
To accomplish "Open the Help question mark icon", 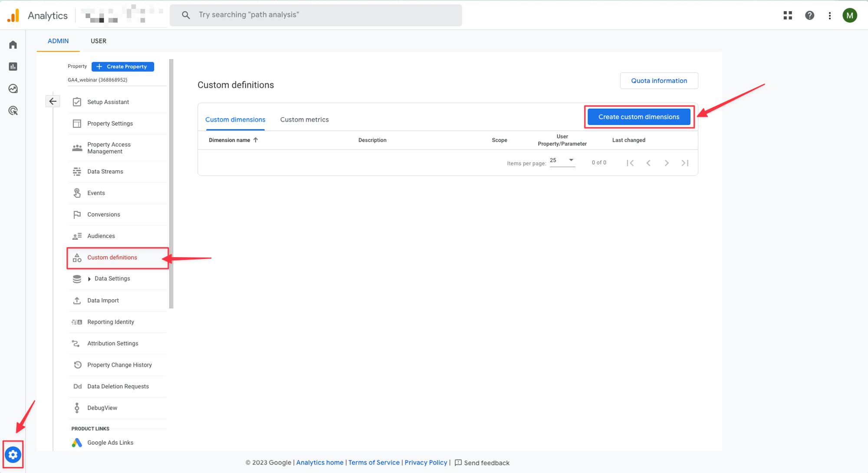I will click(x=809, y=16).
